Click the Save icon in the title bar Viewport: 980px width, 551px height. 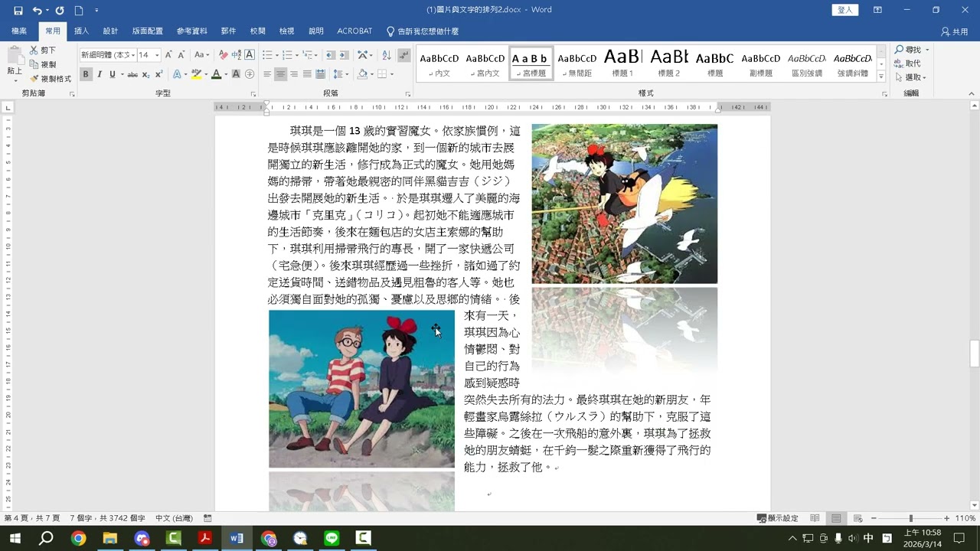click(x=18, y=11)
